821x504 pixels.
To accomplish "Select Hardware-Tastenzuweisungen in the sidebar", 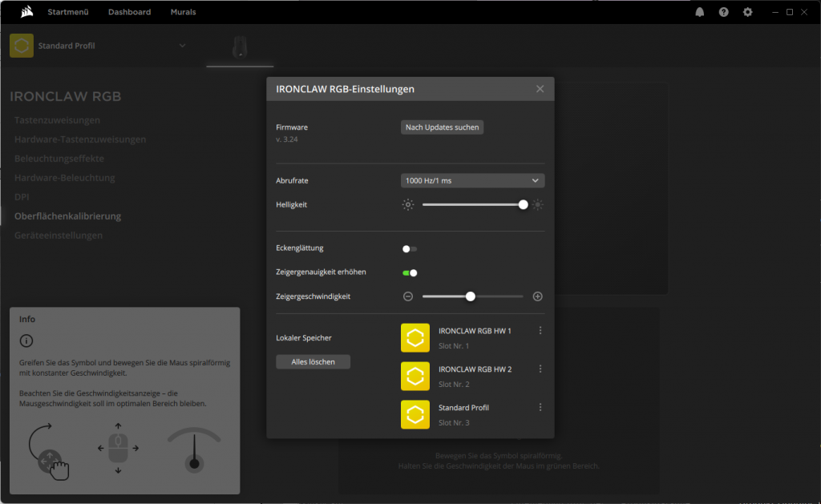I will (80, 139).
